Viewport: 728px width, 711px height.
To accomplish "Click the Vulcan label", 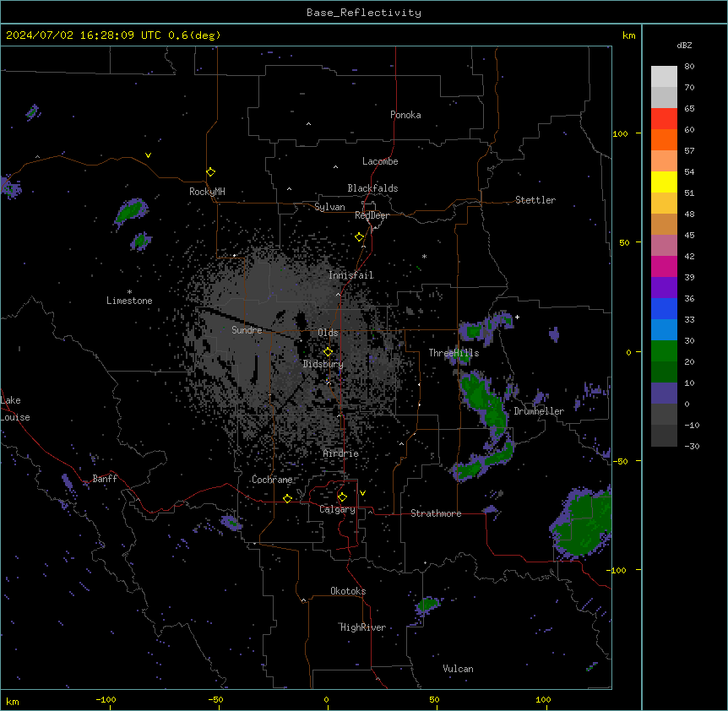I will pyautogui.click(x=459, y=669).
